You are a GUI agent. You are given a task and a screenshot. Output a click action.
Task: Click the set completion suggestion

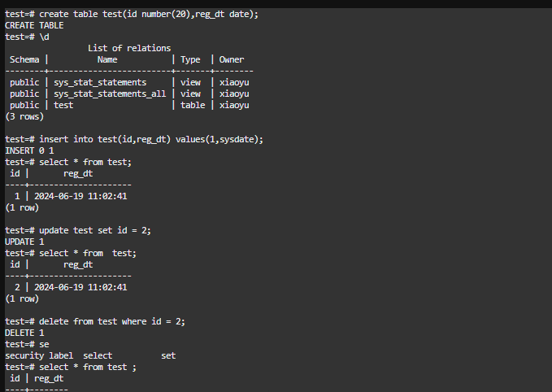tap(168, 355)
